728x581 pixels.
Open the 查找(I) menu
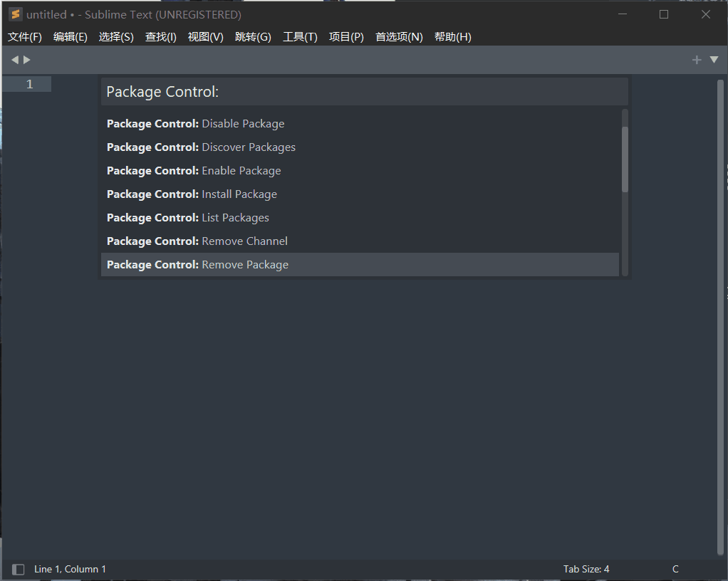(161, 37)
